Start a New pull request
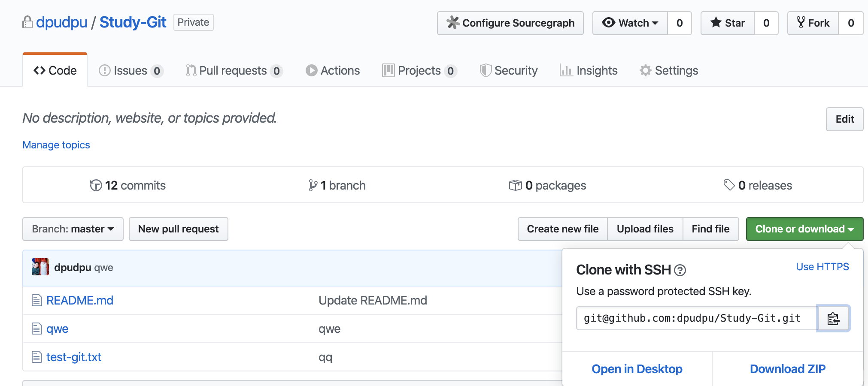Screen dimensions: 868x386 [178, 229]
